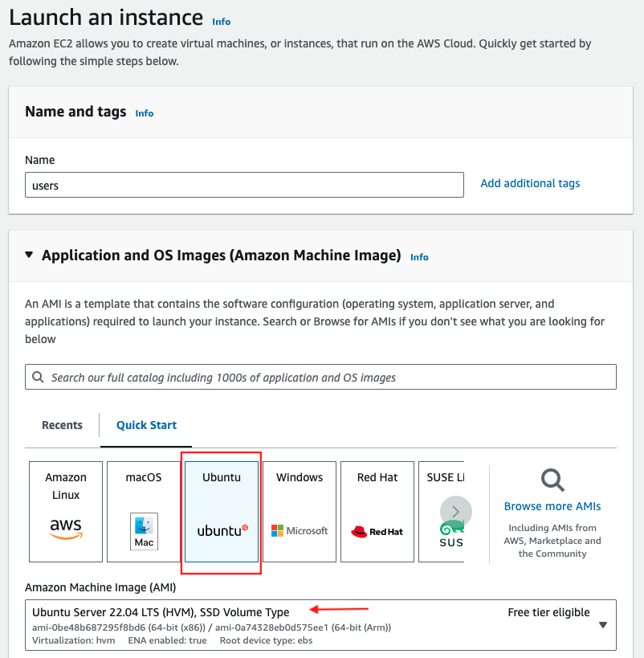Viewport: 644px width, 658px height.
Task: Open Info link beside Application and OS Images
Action: coord(419,257)
